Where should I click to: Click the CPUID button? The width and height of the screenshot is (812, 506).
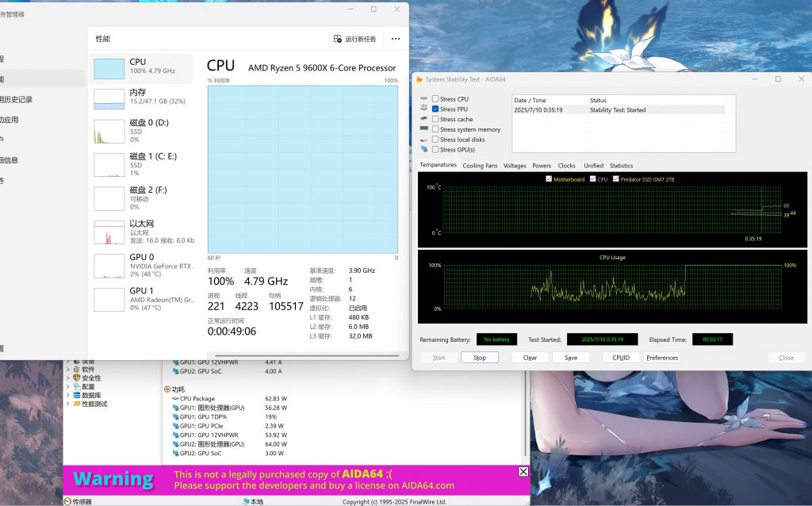(x=620, y=357)
